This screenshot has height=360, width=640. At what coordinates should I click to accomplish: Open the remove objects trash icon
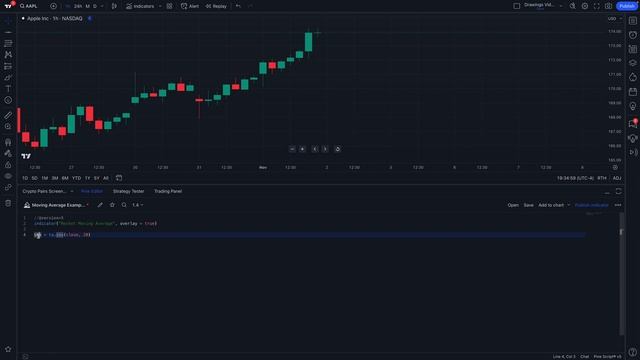pyautogui.click(x=8, y=203)
